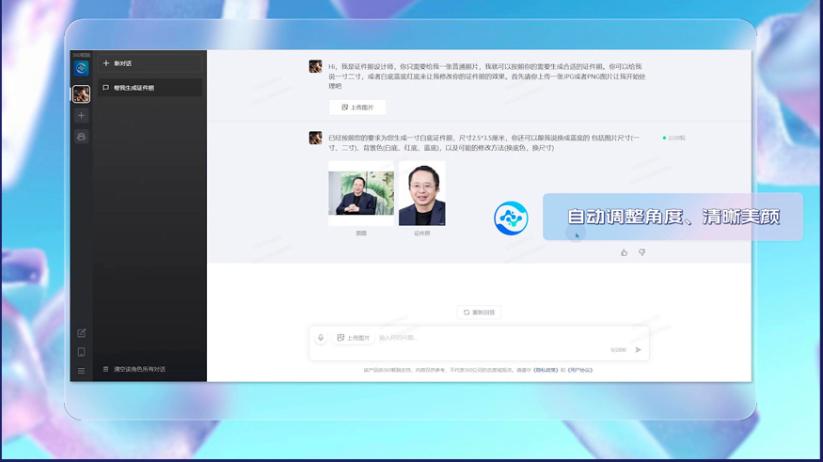Click the microphone icon in input box

tap(321, 338)
